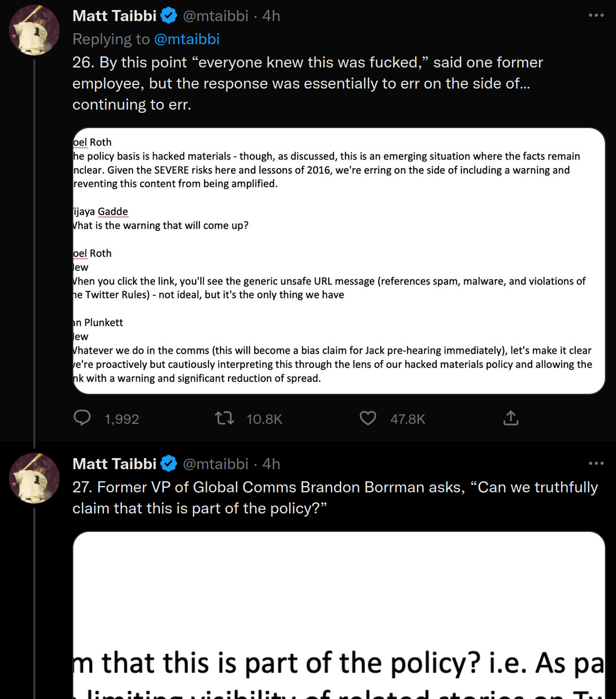Like the tweet with 47.8K likes
This screenshot has height=699, width=616.
pos(368,419)
